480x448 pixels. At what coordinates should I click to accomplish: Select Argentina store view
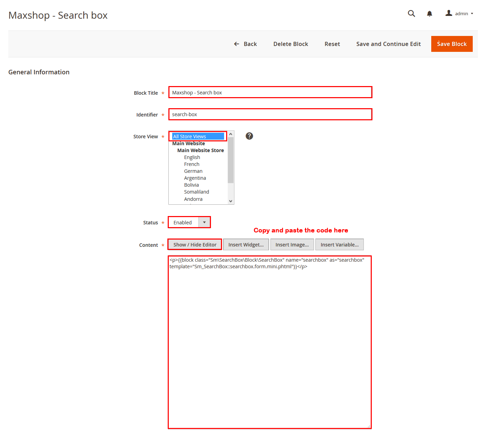click(x=195, y=178)
